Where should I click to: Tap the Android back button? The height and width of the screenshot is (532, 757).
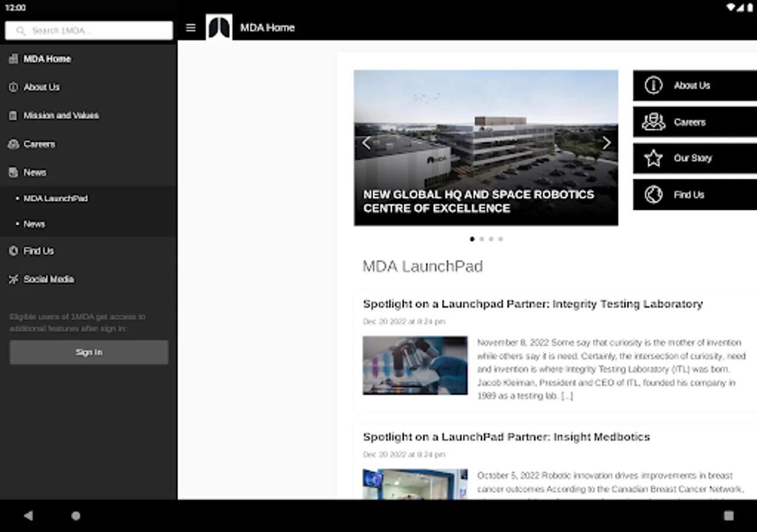[x=28, y=515]
